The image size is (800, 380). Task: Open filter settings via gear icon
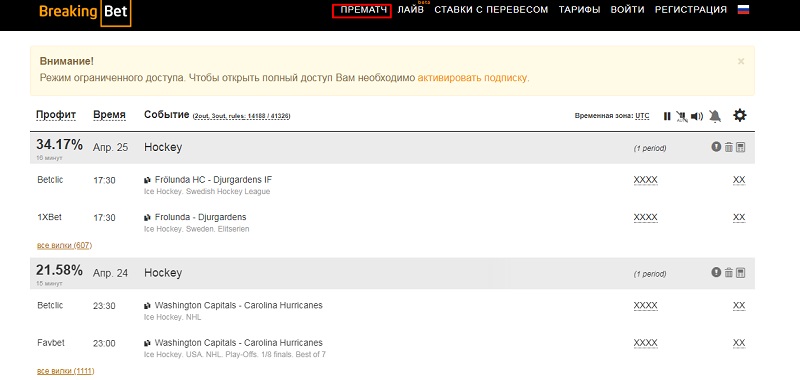tap(739, 115)
